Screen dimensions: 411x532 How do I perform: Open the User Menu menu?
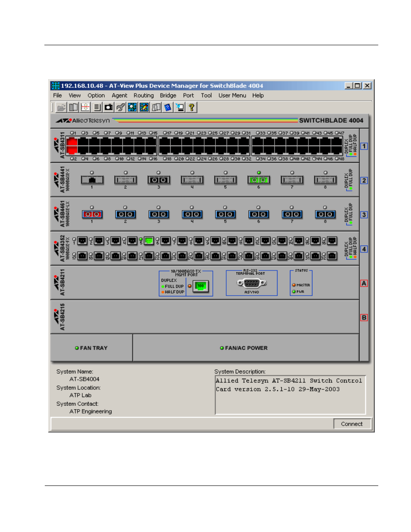tap(232, 96)
